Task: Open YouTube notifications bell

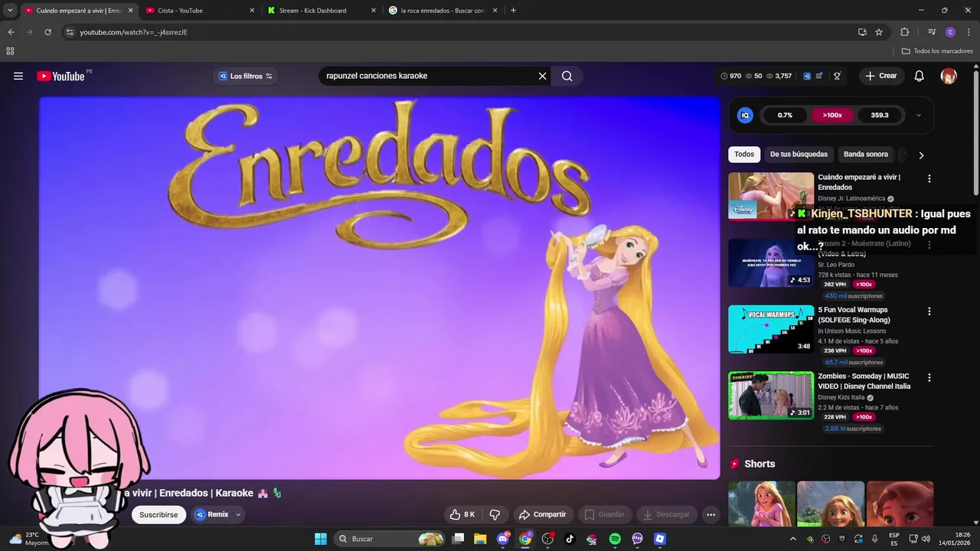Action: pos(920,76)
